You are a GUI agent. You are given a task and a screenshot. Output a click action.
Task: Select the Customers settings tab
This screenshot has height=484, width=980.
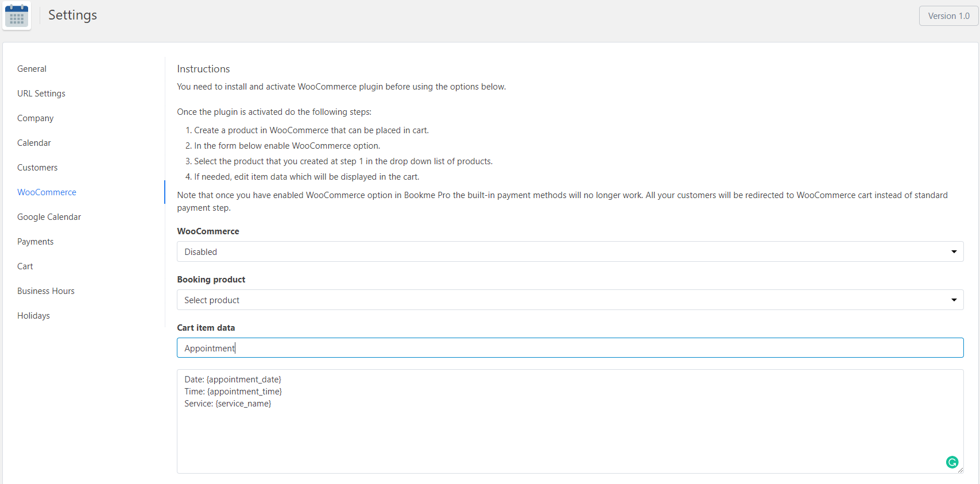[37, 168]
